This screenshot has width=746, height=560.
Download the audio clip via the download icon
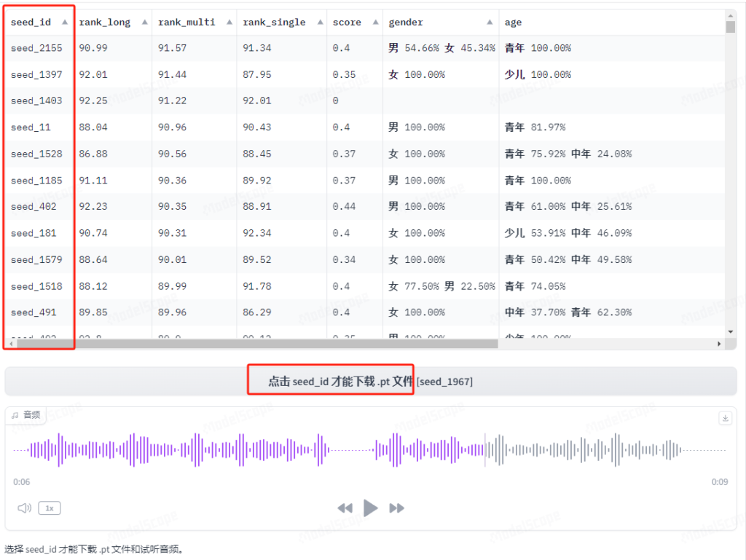pos(726,418)
